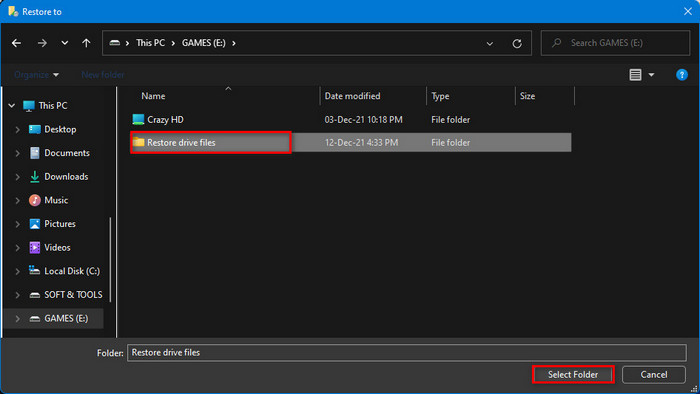The image size is (700, 394).
Task: Click date 12-Dec-21 4:33 PM
Action: 361,143
